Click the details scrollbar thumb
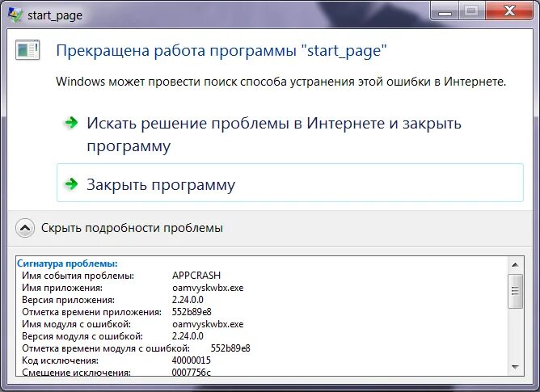This screenshot has height=392, width=540. click(515, 291)
